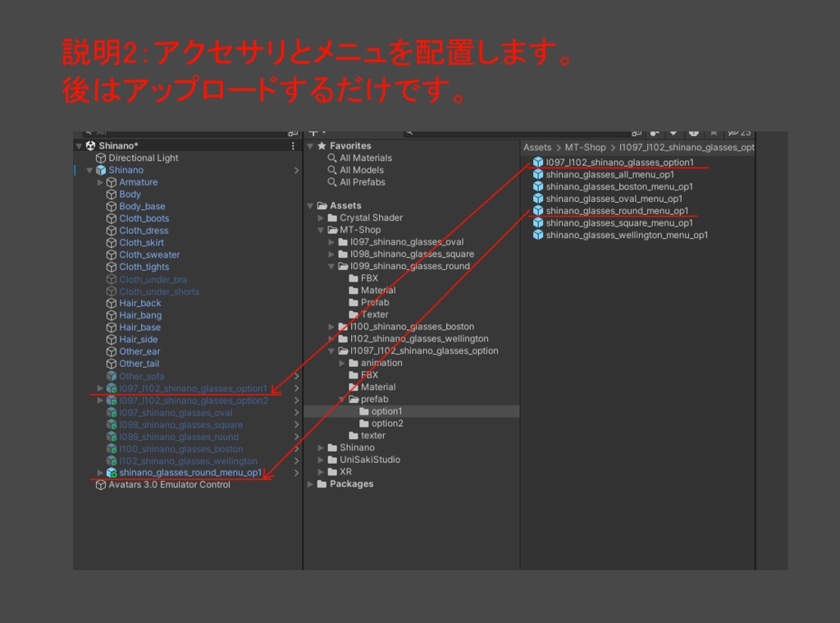
Task: Expand the I097_shinano_glasses_oval folder
Action: (x=331, y=242)
